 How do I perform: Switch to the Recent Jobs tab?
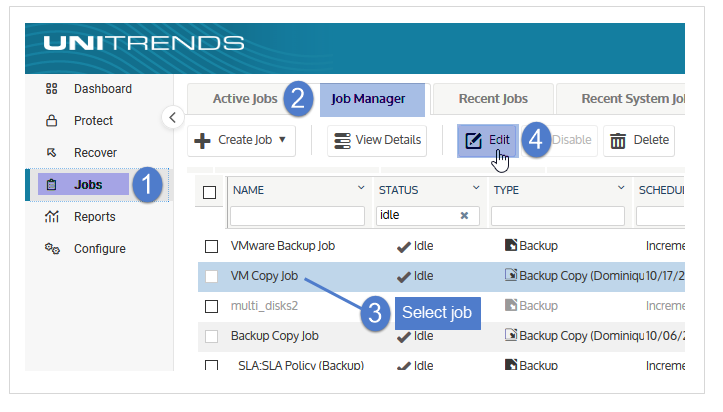coord(493,99)
